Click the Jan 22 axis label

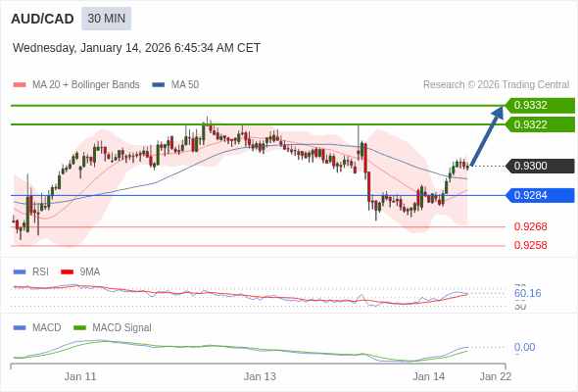pyautogui.click(x=496, y=377)
